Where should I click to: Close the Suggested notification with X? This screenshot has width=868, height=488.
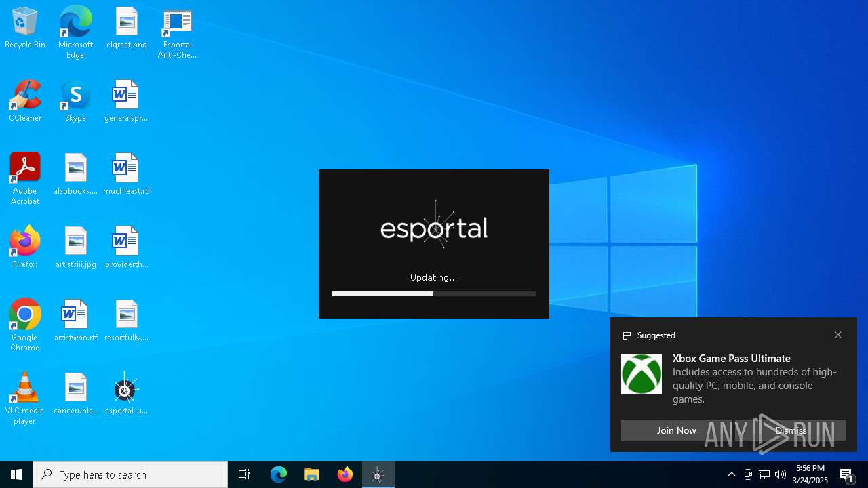[838, 335]
